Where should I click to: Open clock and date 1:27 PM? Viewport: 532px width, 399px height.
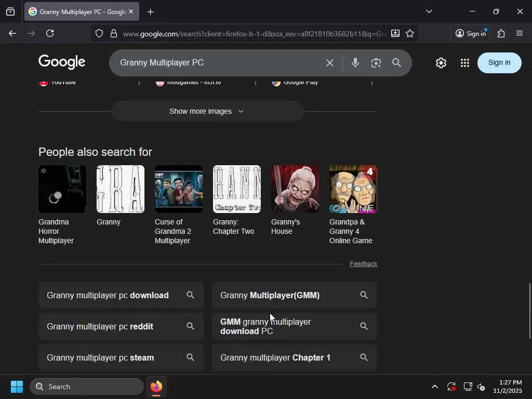coord(507,387)
